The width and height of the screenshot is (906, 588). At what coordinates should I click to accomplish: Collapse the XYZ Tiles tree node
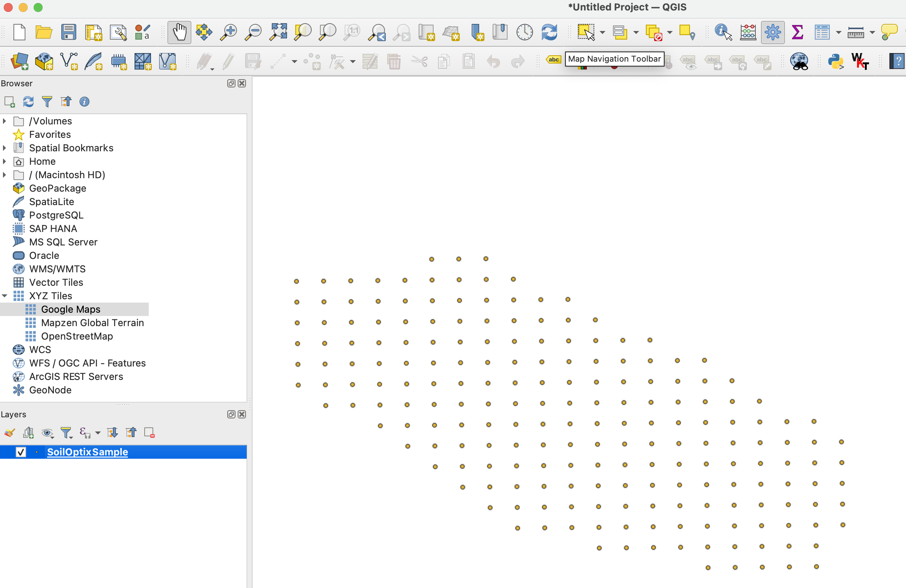click(x=4, y=296)
